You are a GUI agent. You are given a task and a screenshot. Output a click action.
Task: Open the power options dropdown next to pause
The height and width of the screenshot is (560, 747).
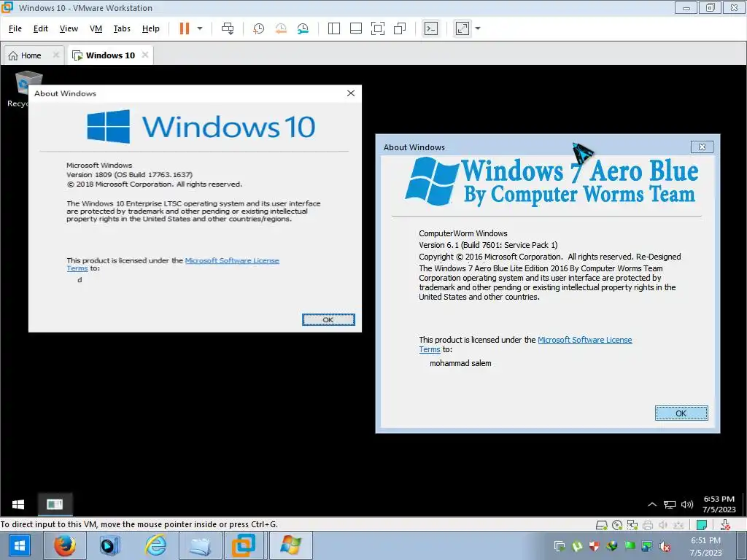coord(200,28)
